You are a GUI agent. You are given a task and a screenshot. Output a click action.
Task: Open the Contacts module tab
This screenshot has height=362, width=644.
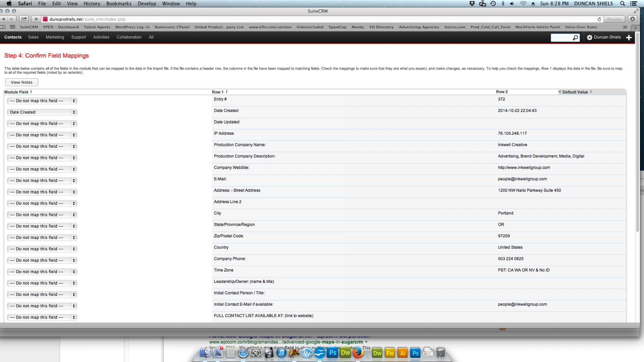[x=13, y=37]
